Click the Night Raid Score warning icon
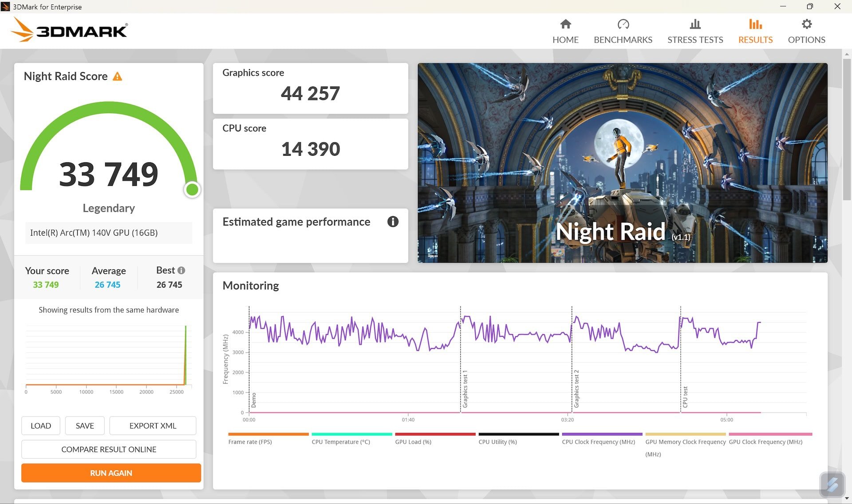The width and height of the screenshot is (852, 504). point(118,75)
